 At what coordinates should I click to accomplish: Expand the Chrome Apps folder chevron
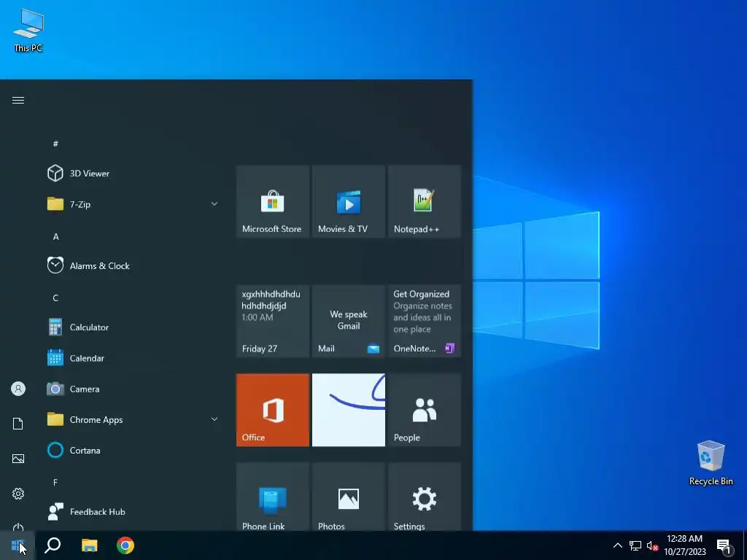click(214, 419)
